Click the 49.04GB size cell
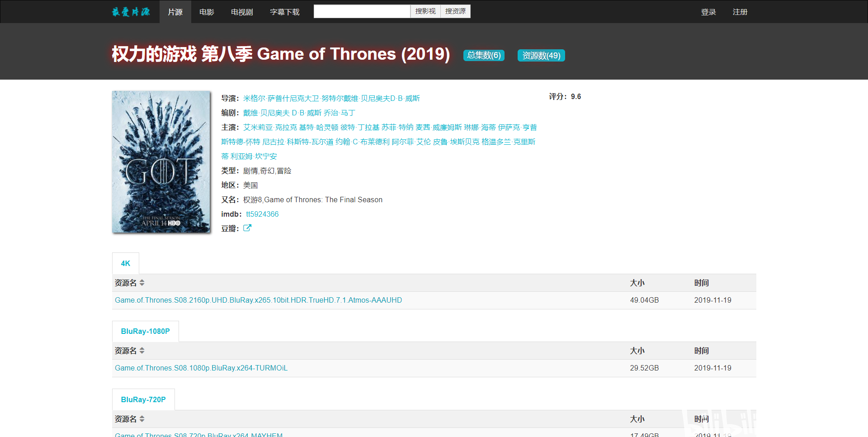The height and width of the screenshot is (437, 868). tap(644, 300)
